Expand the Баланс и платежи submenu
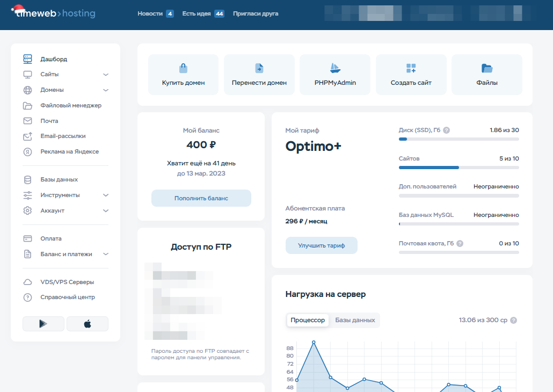Screen dimensions: 553x392 (x=106, y=255)
